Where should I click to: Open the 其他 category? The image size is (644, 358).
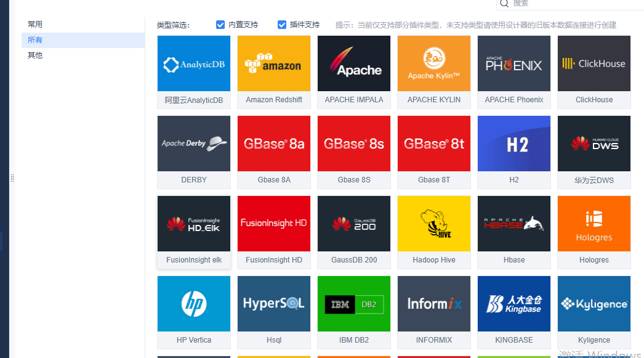pyautogui.click(x=35, y=55)
